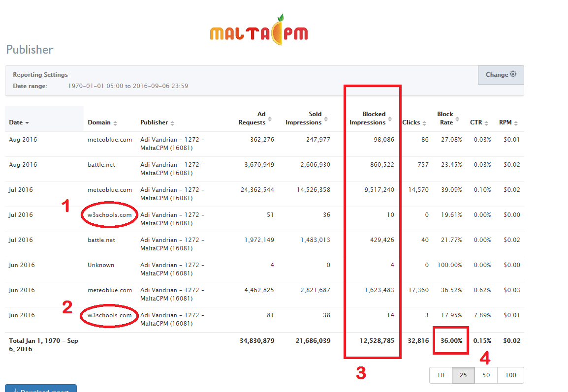This screenshot has height=392, width=568.
Task: Select w3schools.com in the Jun 2016 row
Action: coord(110,315)
